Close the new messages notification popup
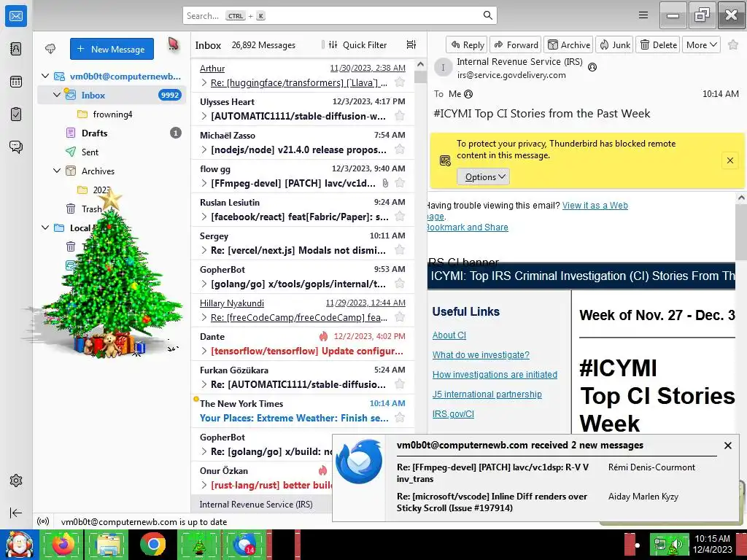 727,446
